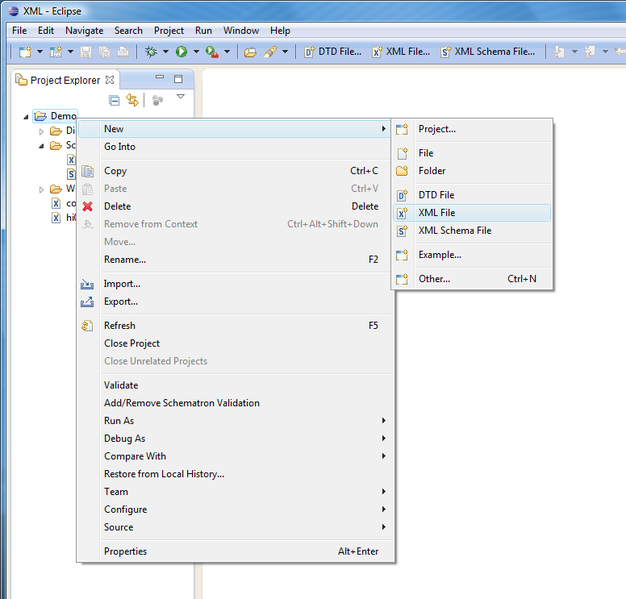Screen dimensions: 626x599
Task: Open the External Tools dropdown arrow
Action: [227, 52]
